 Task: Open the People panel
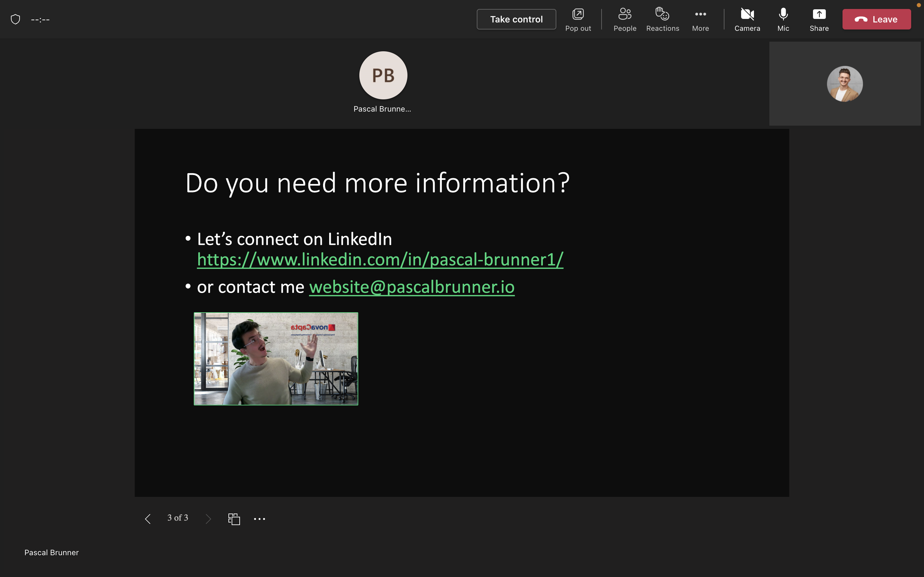tap(625, 19)
